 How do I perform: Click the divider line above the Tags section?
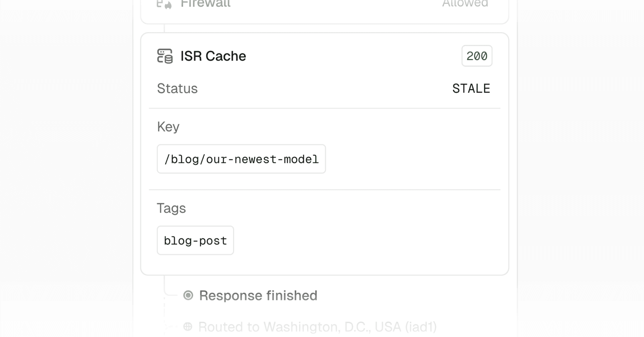click(324, 190)
